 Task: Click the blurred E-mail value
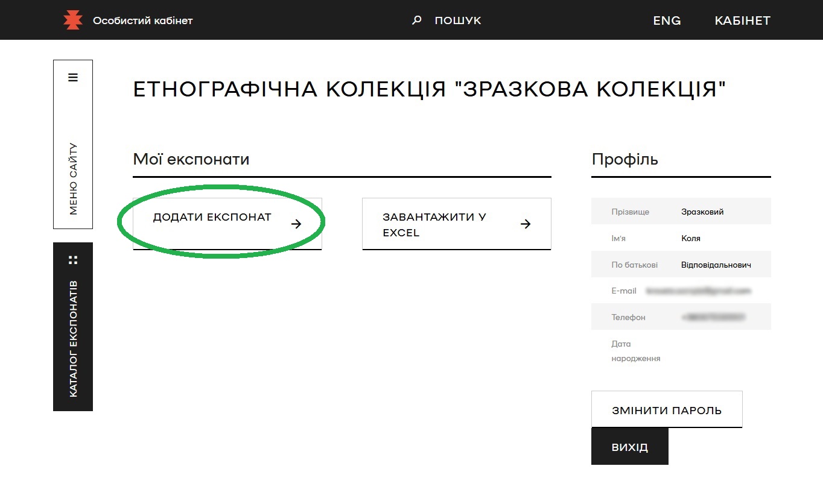697,291
